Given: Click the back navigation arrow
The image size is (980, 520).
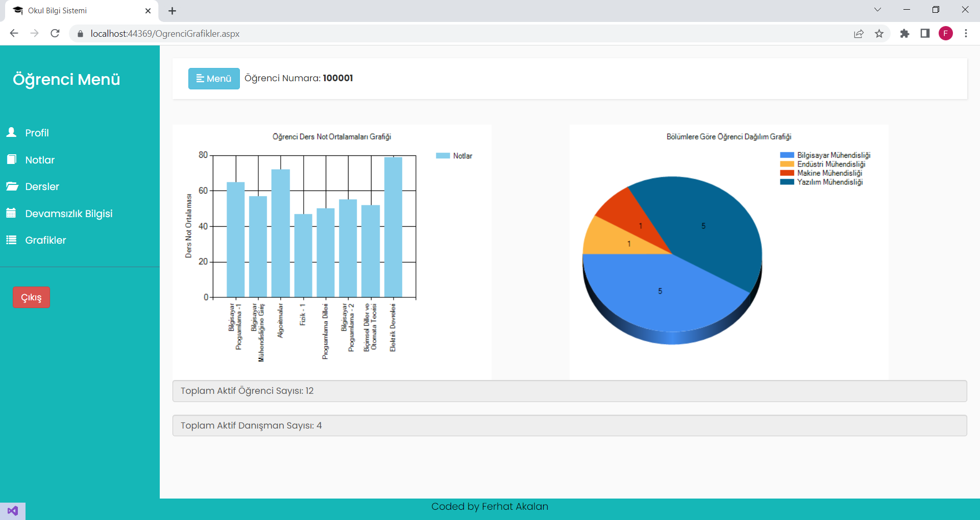Looking at the screenshot, I should (14, 33).
